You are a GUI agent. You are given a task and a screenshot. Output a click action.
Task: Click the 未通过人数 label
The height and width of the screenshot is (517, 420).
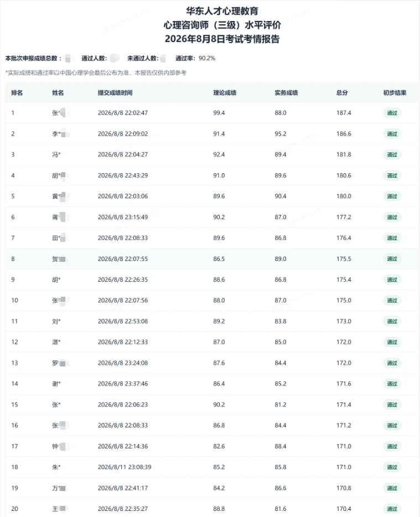[x=143, y=58]
